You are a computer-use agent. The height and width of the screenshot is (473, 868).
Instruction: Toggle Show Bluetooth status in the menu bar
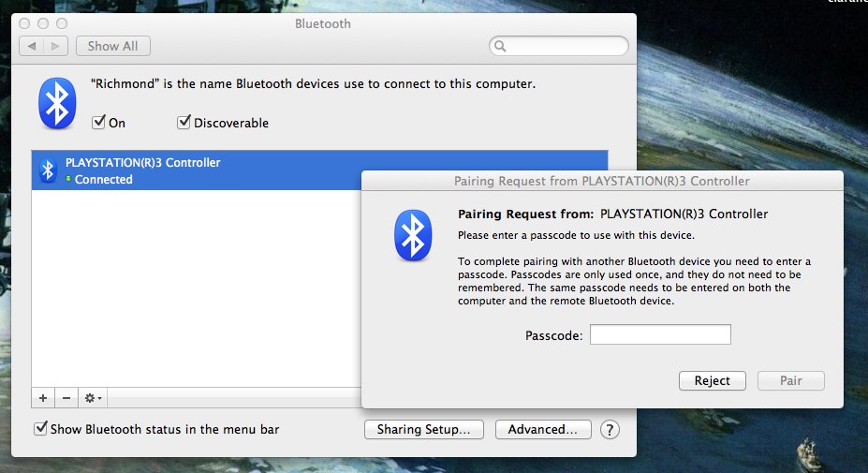[40, 428]
